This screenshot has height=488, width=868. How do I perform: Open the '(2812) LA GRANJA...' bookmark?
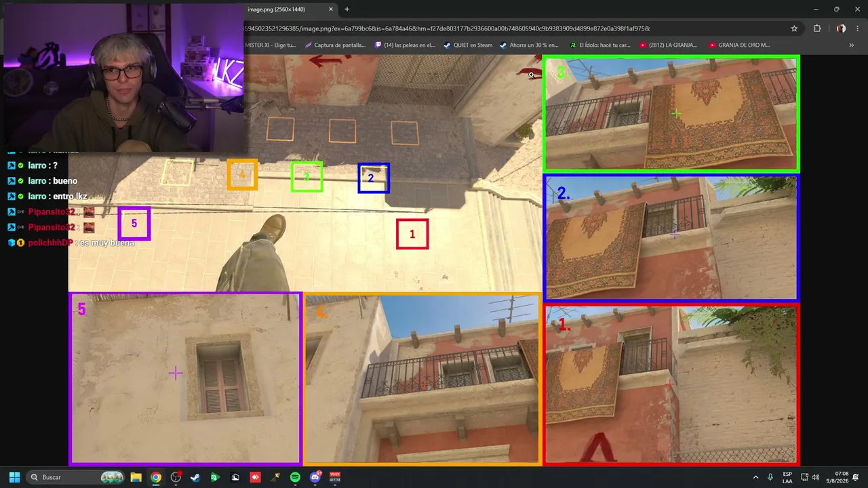coord(668,45)
